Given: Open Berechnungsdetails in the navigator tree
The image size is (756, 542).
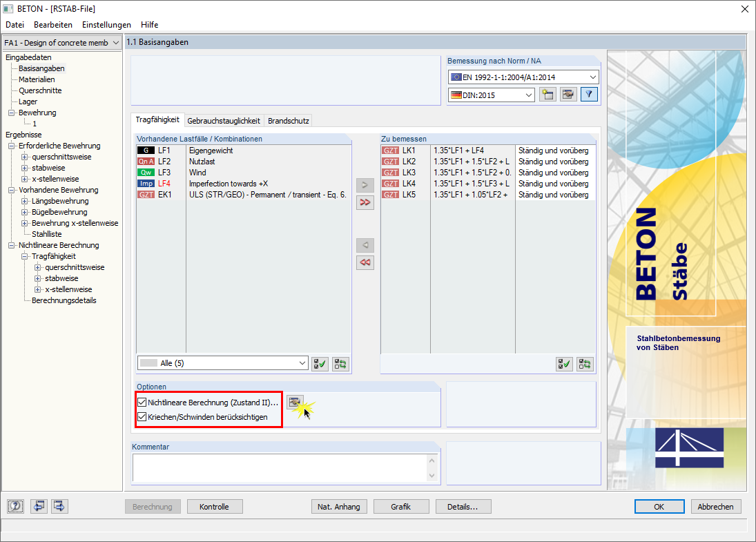Looking at the screenshot, I should click(x=64, y=301).
